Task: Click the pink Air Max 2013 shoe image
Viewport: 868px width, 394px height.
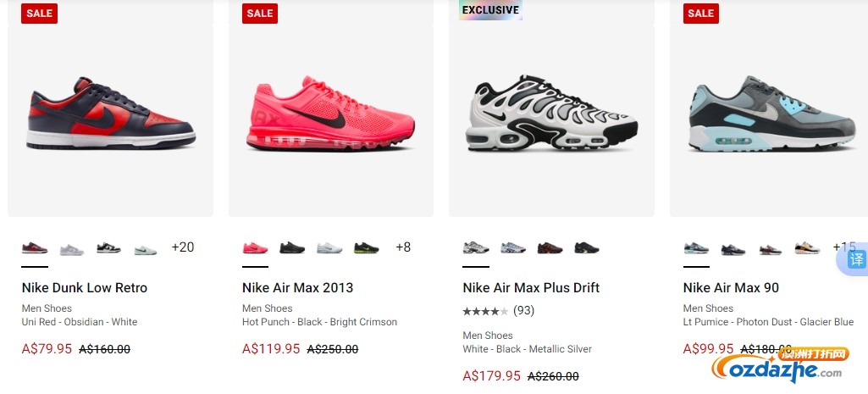Action: (330, 115)
